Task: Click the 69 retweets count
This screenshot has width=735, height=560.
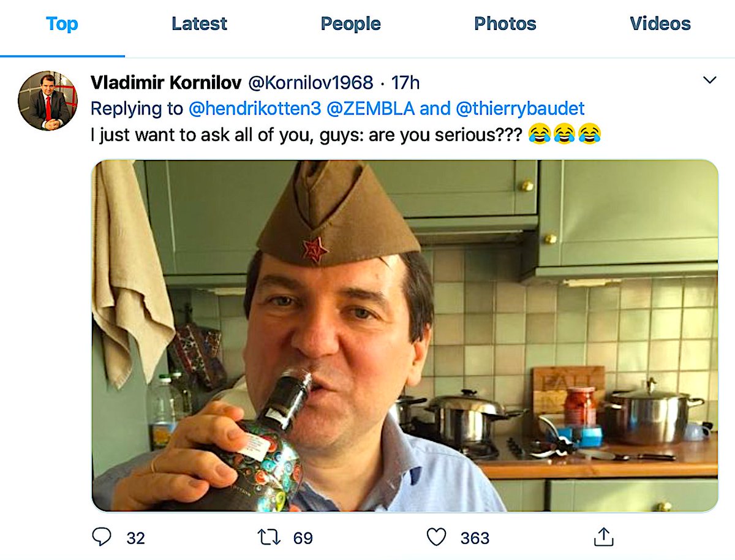Action: pos(303,538)
